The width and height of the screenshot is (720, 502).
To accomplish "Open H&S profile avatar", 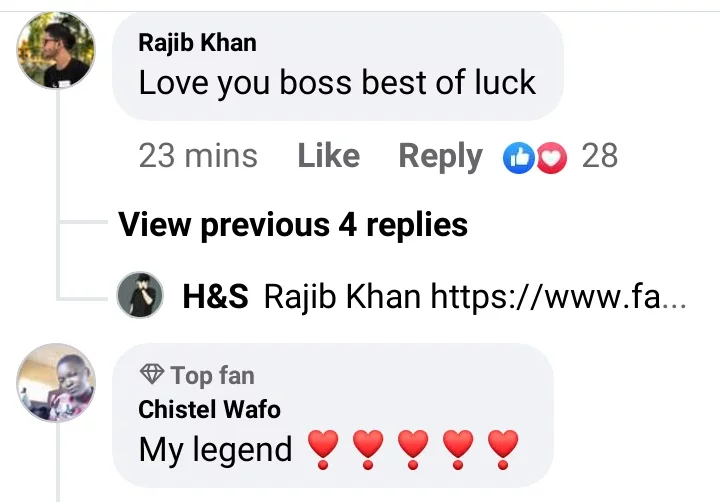I will point(140,294).
